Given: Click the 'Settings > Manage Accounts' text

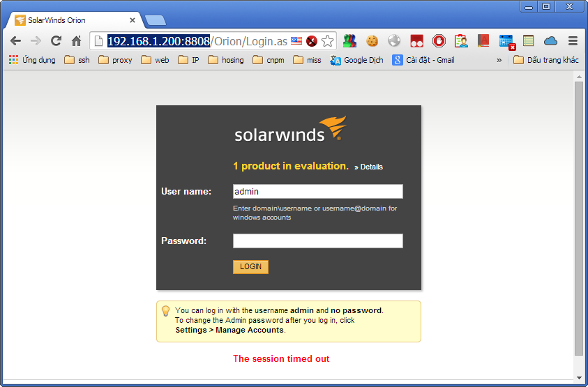Looking at the screenshot, I should (x=229, y=330).
